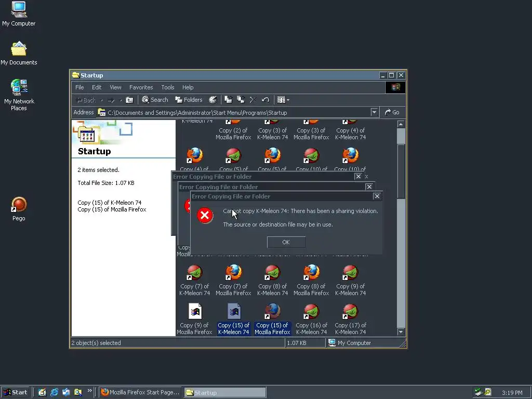Image resolution: width=532 pixels, height=399 pixels.
Task: Open the Views dropdown button
Action: 283,100
